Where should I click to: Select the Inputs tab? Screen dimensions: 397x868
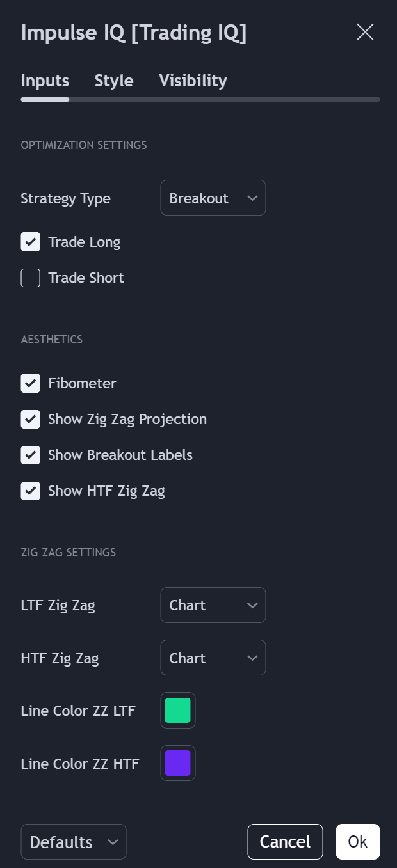coord(45,81)
